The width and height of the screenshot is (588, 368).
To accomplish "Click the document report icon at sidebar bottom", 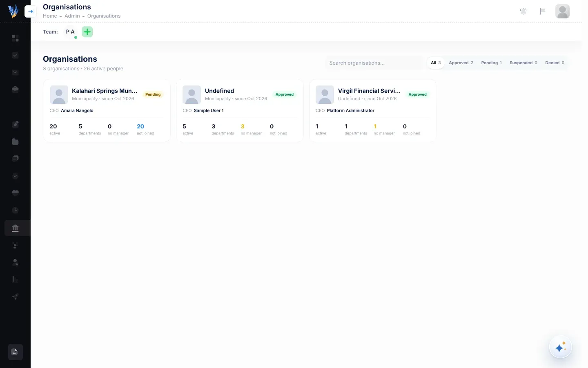I will coord(15,352).
